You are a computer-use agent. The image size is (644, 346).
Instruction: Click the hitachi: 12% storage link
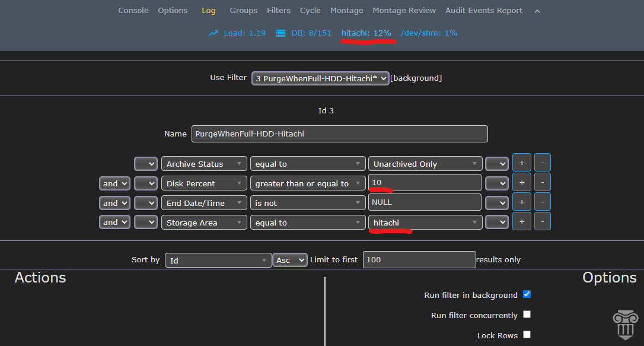[x=366, y=33]
